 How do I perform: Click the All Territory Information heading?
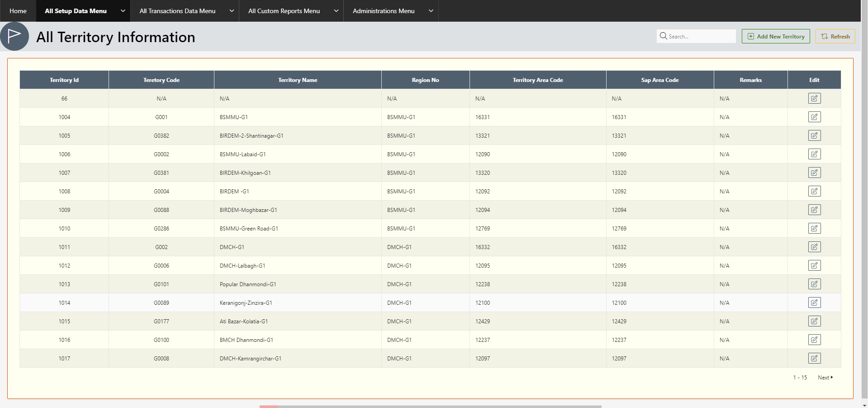tap(116, 37)
